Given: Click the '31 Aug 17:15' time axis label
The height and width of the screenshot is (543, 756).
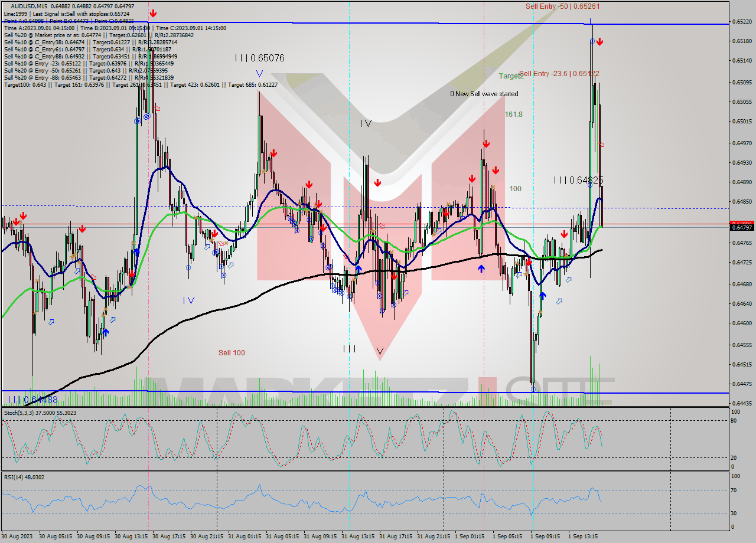Looking at the screenshot, I should pyautogui.click(x=396, y=537).
